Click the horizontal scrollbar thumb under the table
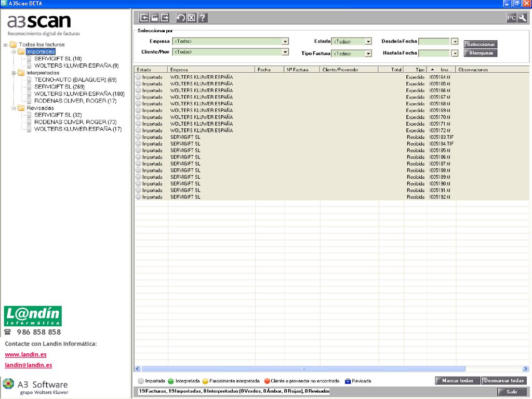The height and width of the screenshot is (399, 532). pos(303,369)
